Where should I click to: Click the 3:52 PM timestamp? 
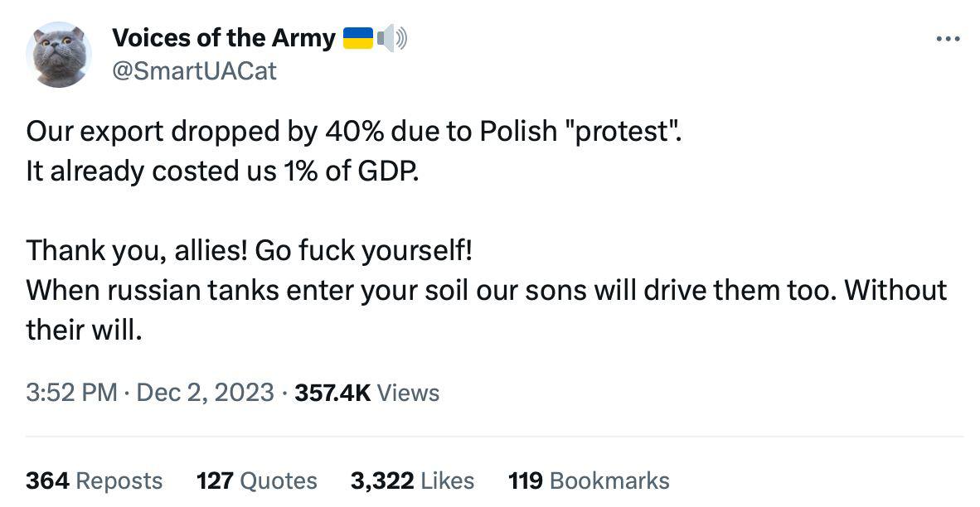click(x=71, y=393)
